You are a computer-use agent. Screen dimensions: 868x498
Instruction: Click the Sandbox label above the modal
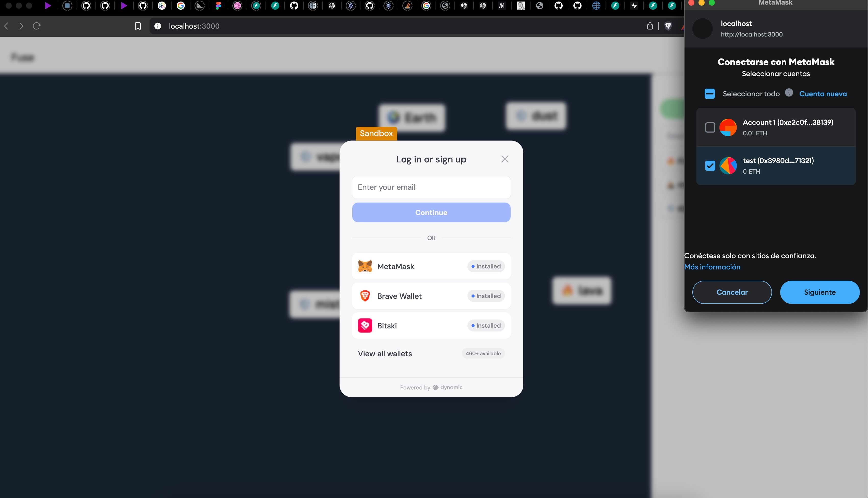click(x=376, y=133)
